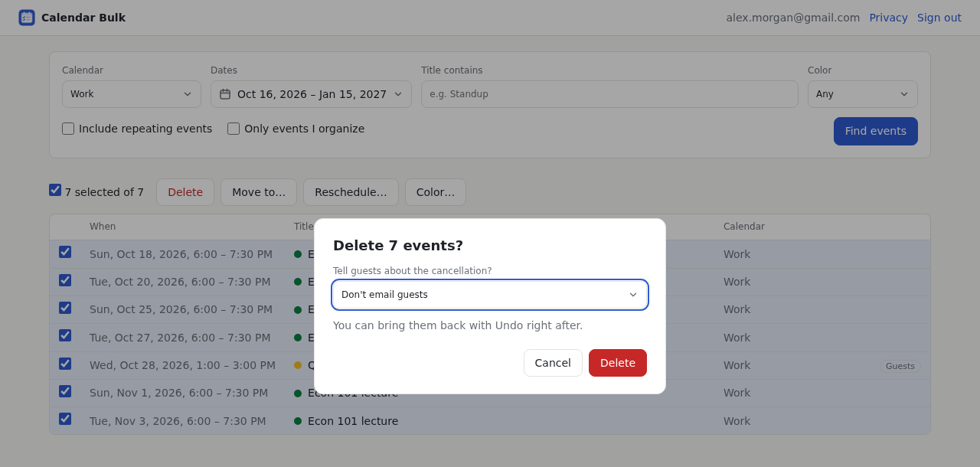The height and width of the screenshot is (467, 980).
Task: Click Tue, Nov 3, 2026, 6:00 – 7:30 PM
Action: coord(178,421)
